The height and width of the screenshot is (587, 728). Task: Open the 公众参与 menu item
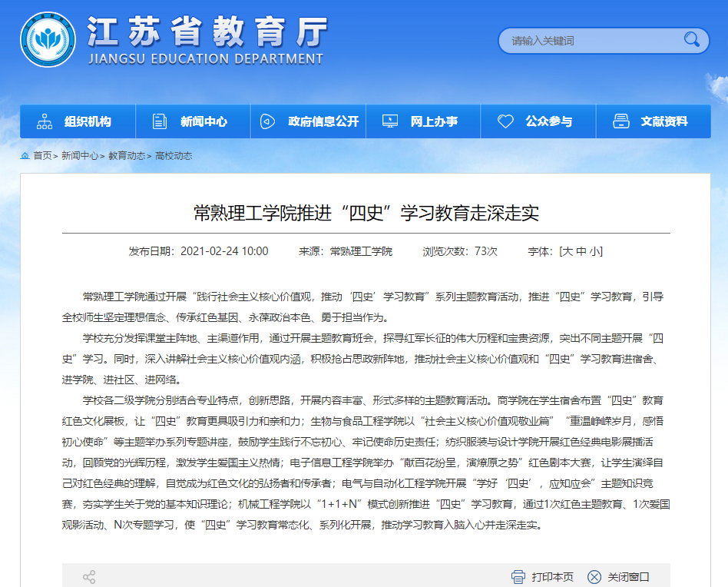click(538, 121)
